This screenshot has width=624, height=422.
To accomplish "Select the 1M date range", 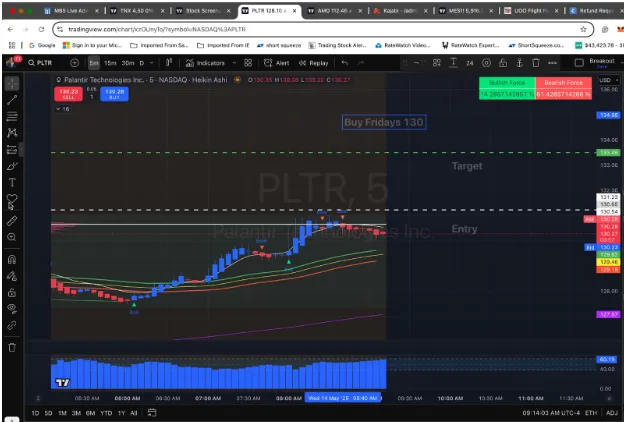I will click(62, 413).
